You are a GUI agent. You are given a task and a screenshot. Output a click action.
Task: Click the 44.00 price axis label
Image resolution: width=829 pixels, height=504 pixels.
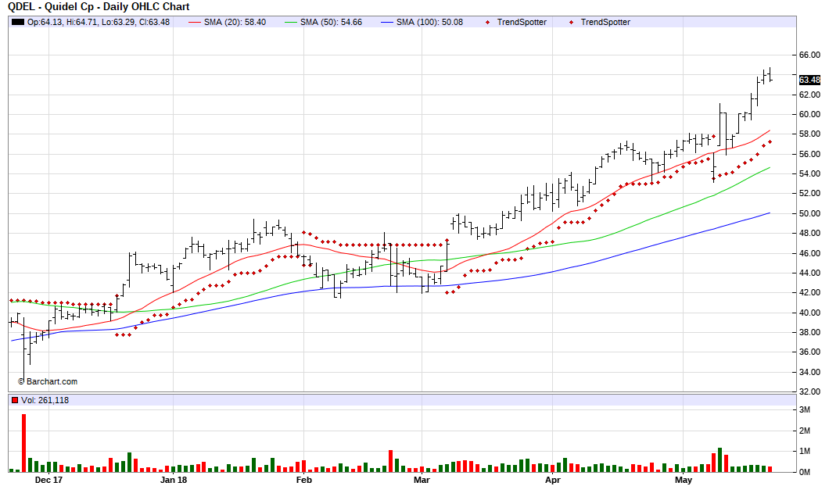[809, 273]
